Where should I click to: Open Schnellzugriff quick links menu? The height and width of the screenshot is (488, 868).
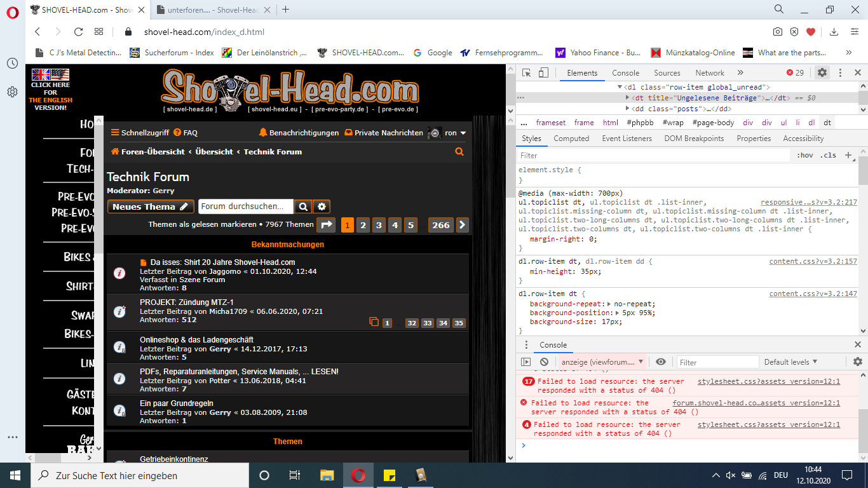click(x=140, y=133)
